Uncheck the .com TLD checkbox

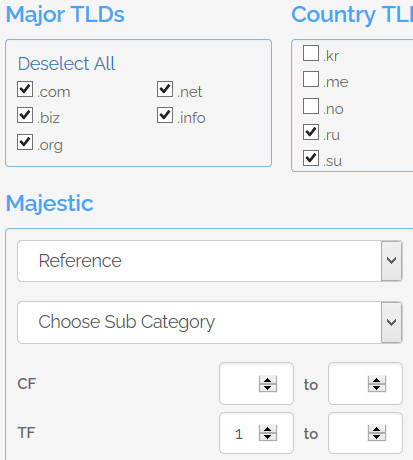click(25, 89)
